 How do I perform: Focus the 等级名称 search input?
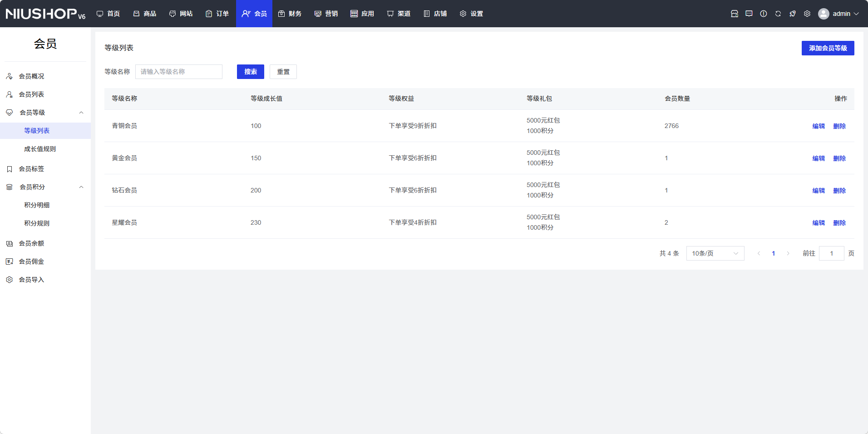179,72
